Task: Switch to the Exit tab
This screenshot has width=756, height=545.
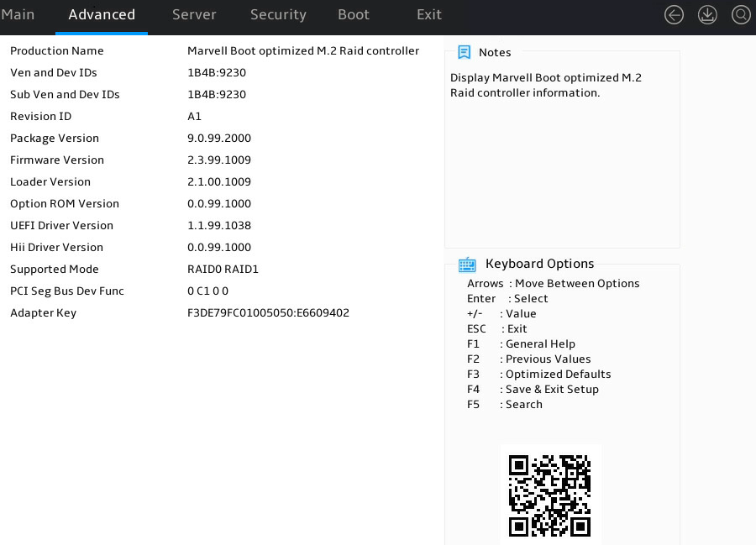Action: [429, 14]
